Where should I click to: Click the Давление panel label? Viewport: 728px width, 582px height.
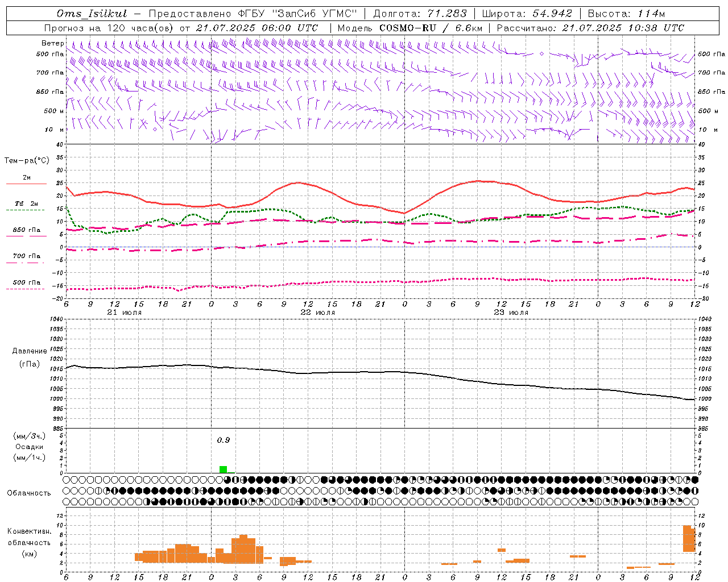point(30,351)
